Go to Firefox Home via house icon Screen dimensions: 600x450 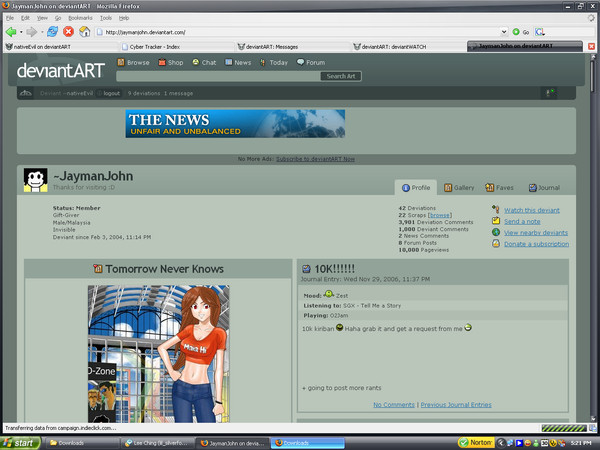point(85,31)
